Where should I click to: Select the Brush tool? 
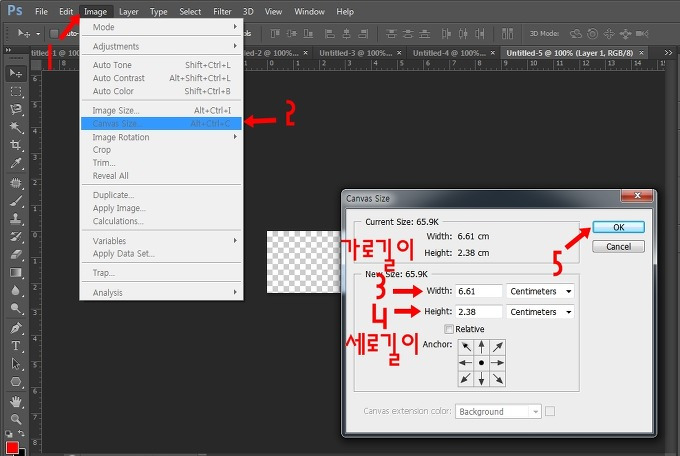(16, 201)
